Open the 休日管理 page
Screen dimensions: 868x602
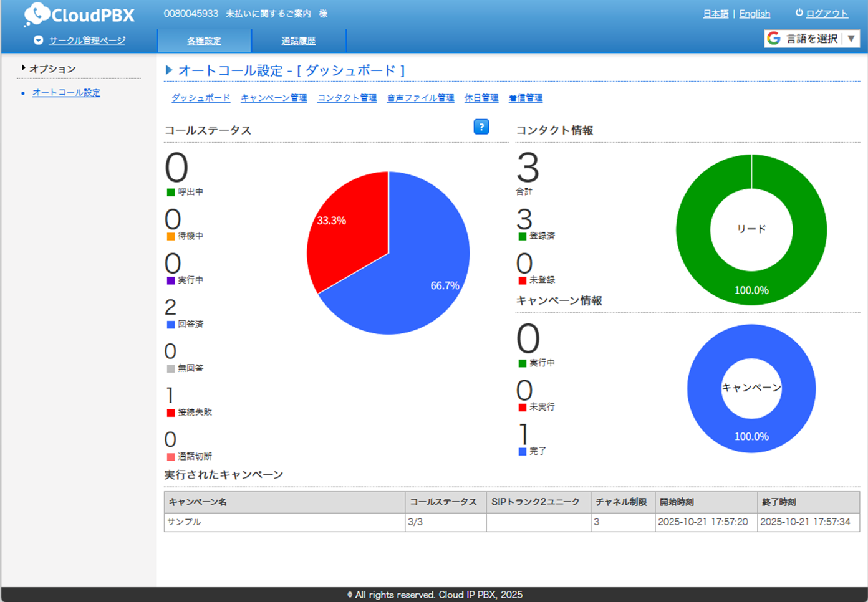(x=481, y=98)
